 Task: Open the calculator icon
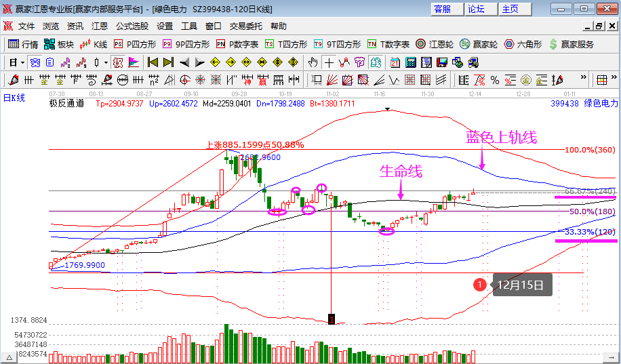pyautogui.click(x=411, y=62)
